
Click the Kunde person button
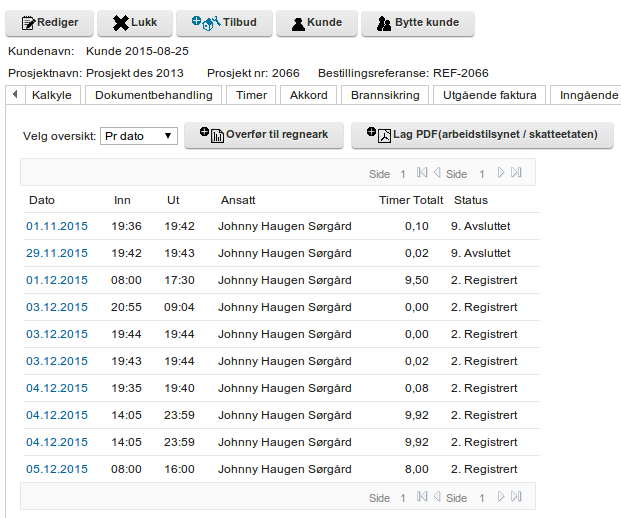pyautogui.click(x=316, y=22)
